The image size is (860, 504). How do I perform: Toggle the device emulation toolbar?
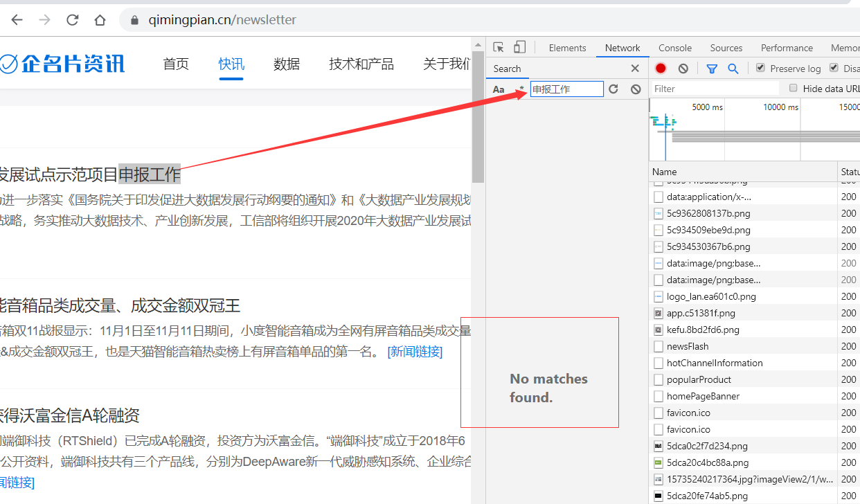(x=518, y=46)
